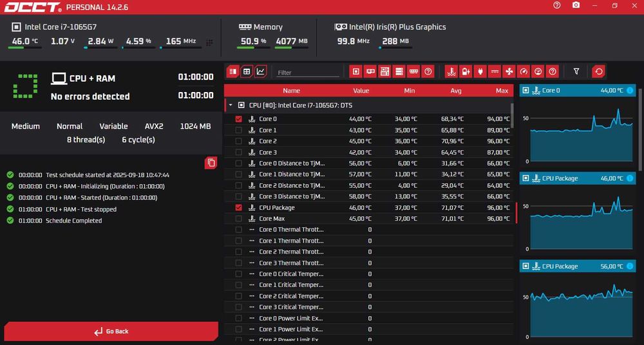Click the power plug filter icon

click(x=480, y=71)
